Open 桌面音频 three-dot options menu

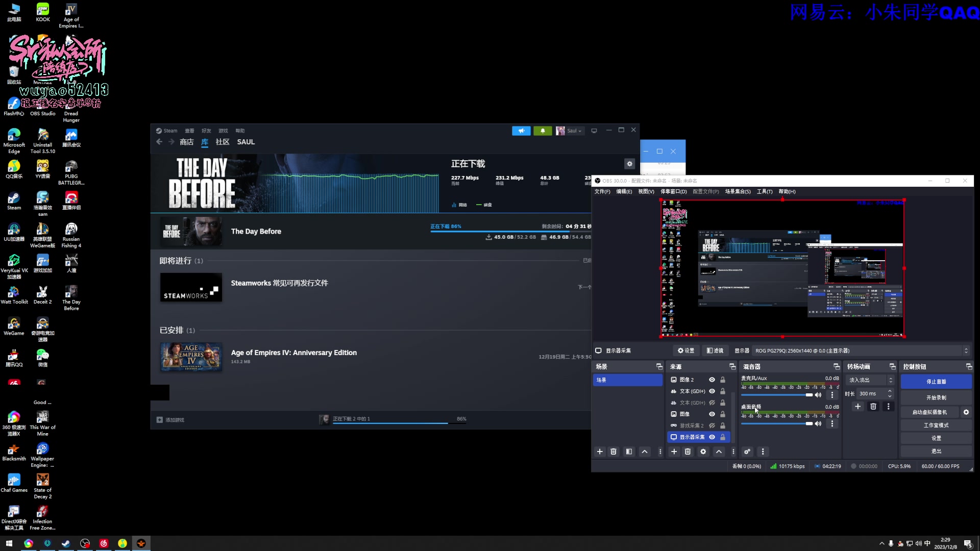(x=832, y=423)
